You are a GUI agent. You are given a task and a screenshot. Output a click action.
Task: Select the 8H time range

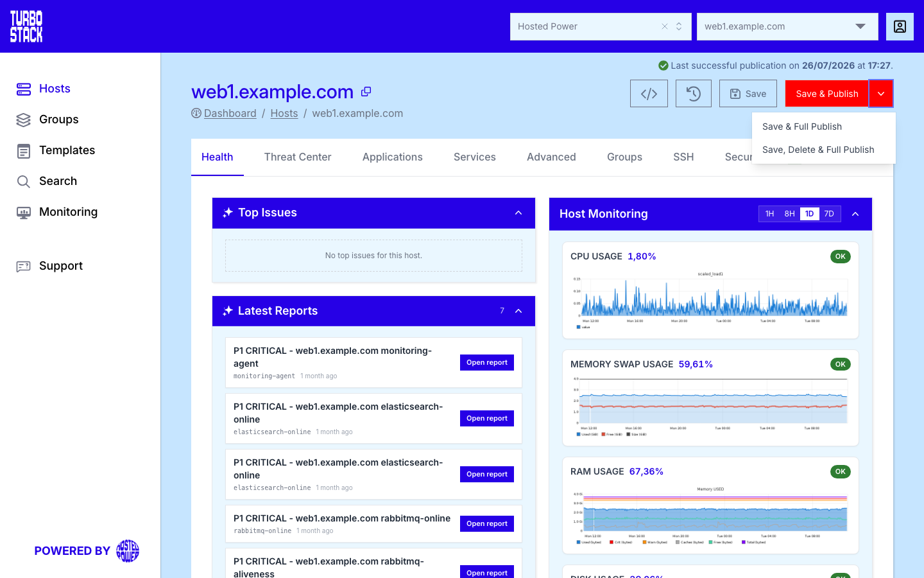point(789,214)
